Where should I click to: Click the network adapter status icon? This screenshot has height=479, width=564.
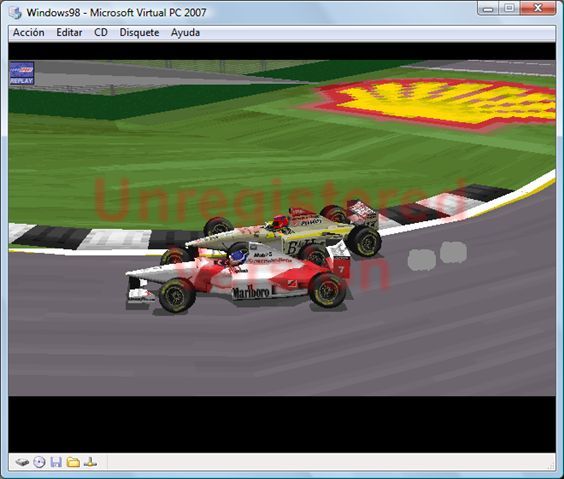tap(90, 462)
